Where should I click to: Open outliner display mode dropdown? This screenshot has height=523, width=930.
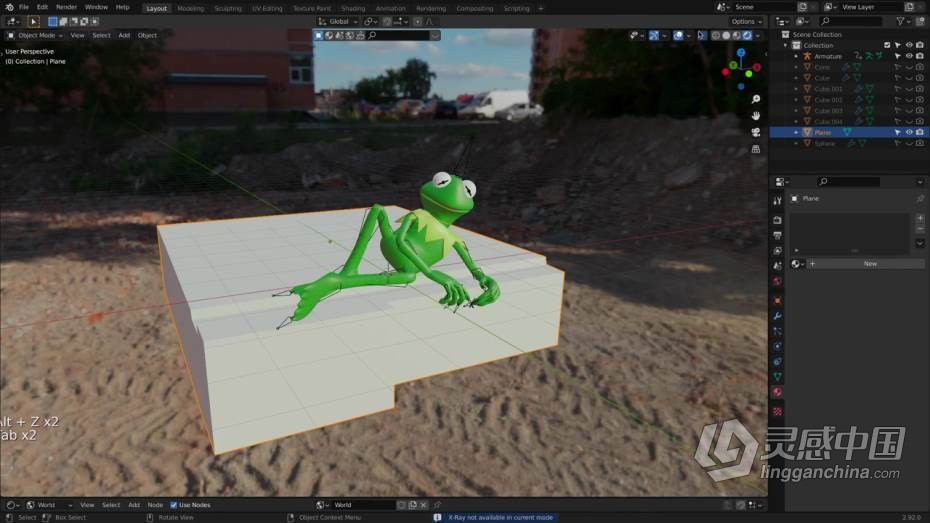pyautogui.click(x=800, y=21)
